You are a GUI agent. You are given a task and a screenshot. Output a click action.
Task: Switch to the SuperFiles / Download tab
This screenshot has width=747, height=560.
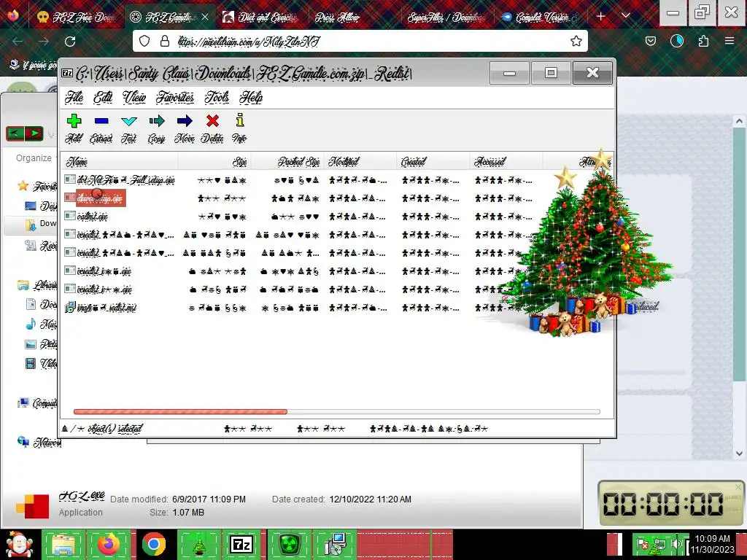pos(446,17)
